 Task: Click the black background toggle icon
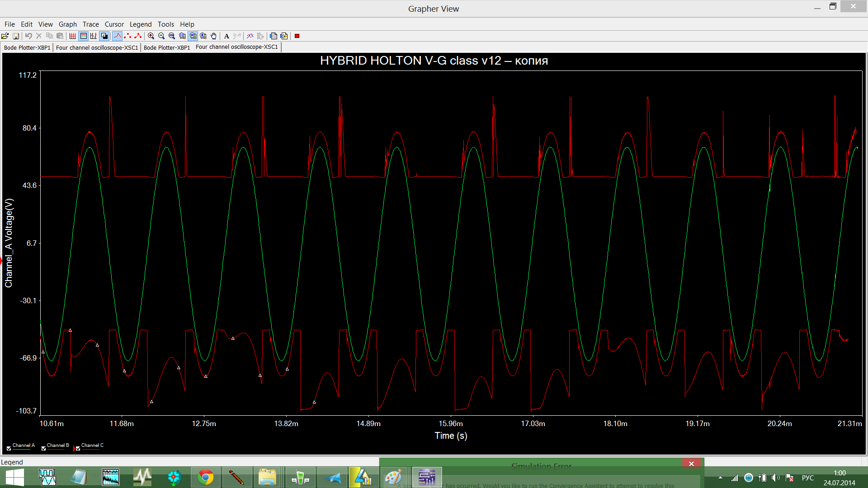pos(104,36)
